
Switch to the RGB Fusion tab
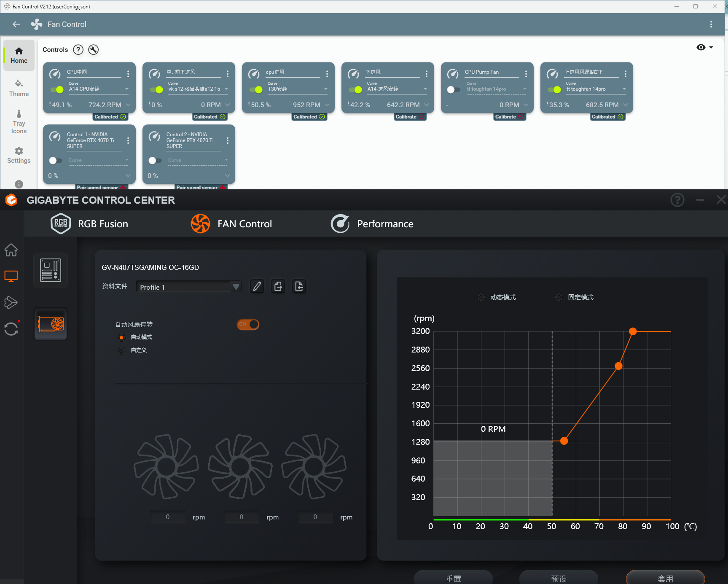coord(89,224)
